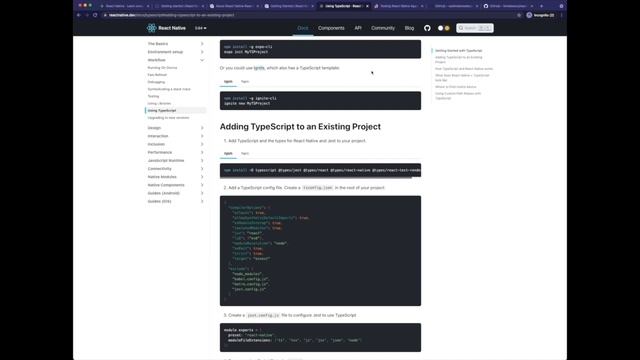Jump to Adding TypeScript to an Existing Project
Viewport: 640px width, 360px height.
click(458, 60)
